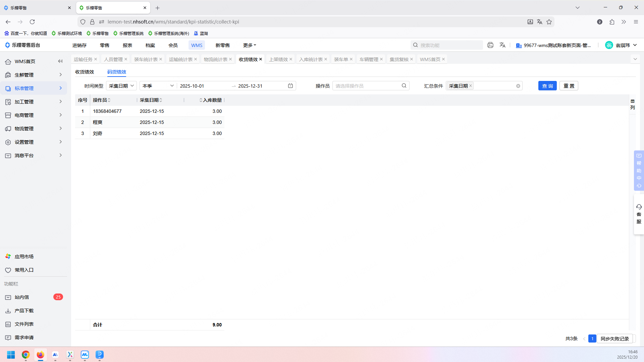Remove the 采集日期 summary tag
Viewport: 644px width, 362px height.
(x=471, y=86)
